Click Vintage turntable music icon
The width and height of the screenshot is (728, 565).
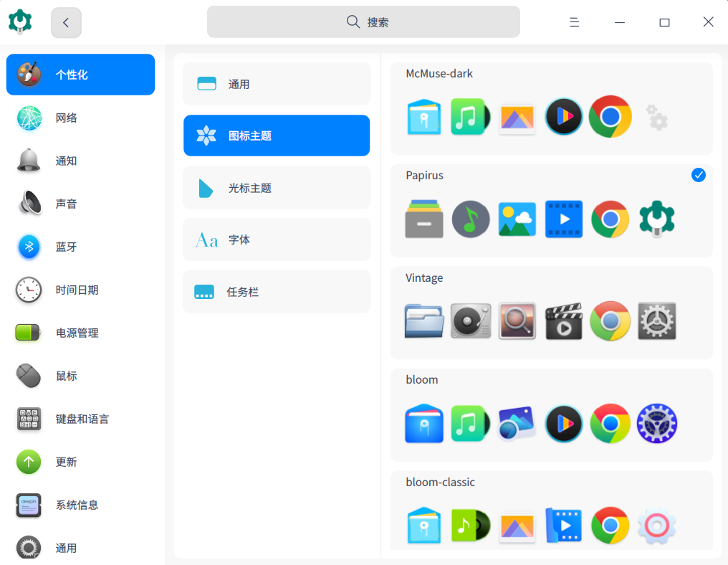pos(471,321)
